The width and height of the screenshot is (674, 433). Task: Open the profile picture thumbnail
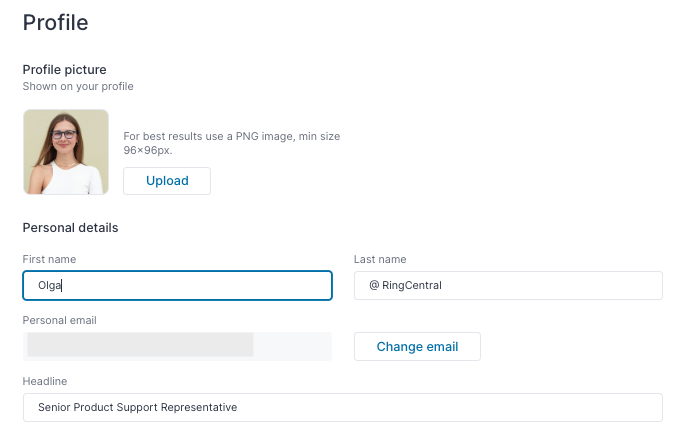click(x=66, y=152)
